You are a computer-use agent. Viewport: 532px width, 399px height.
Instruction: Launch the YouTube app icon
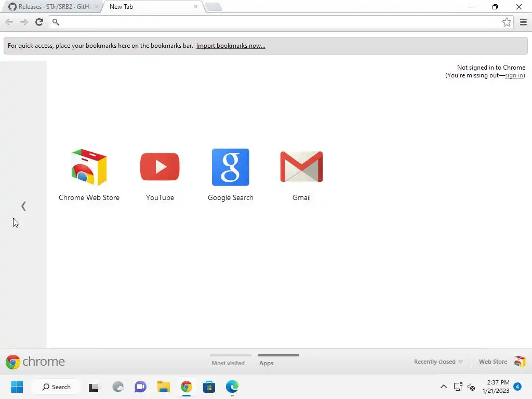(x=160, y=167)
